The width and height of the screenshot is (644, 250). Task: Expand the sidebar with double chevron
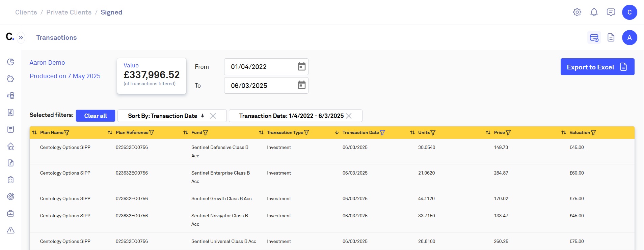pos(21,38)
